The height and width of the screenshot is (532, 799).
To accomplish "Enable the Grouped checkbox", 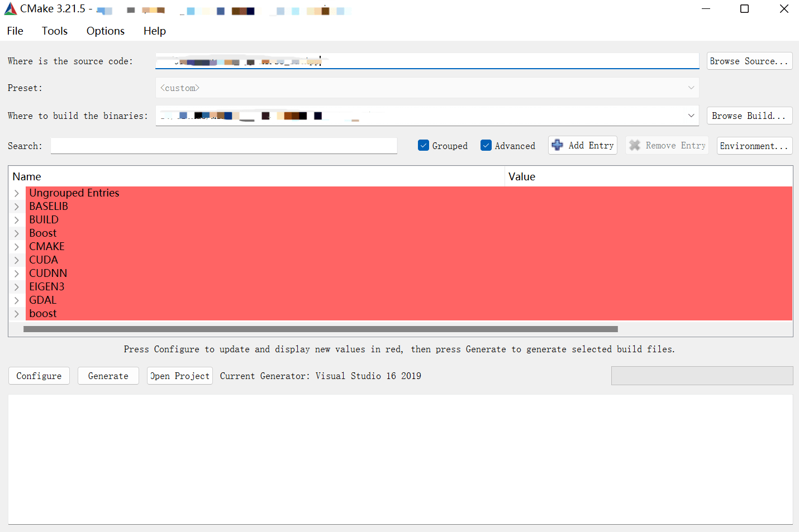I will pos(424,145).
